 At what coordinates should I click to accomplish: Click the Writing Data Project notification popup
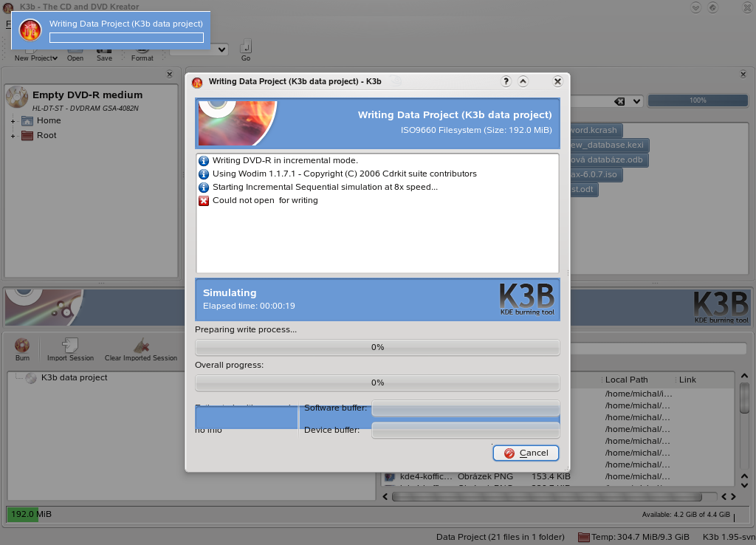tap(111, 30)
